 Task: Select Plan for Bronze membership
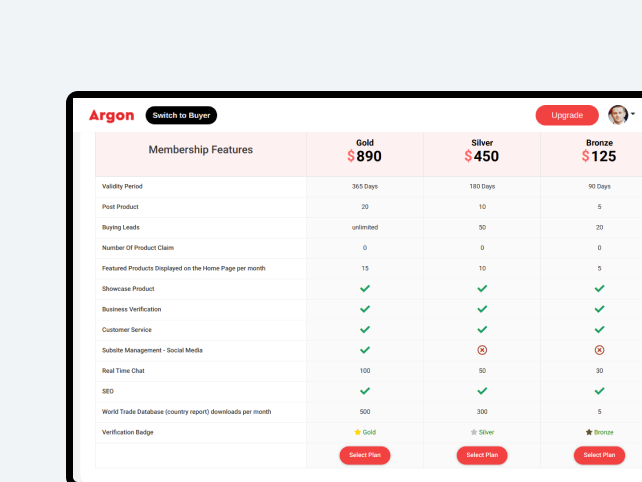(599, 455)
